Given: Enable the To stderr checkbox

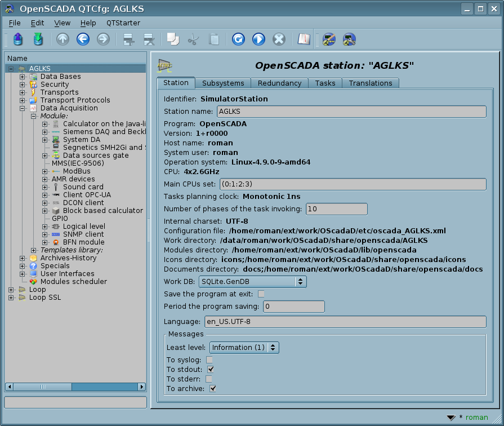Looking at the screenshot, I should 208,379.
